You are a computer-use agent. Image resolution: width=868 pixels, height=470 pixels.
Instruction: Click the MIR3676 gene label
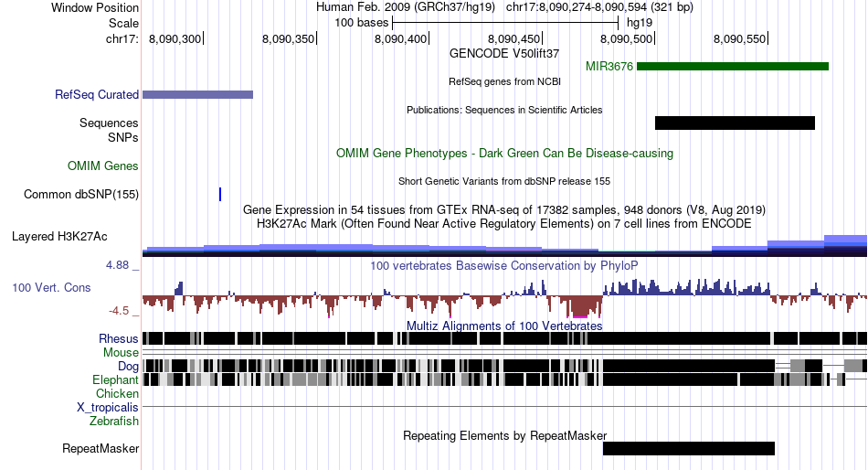tap(609, 67)
